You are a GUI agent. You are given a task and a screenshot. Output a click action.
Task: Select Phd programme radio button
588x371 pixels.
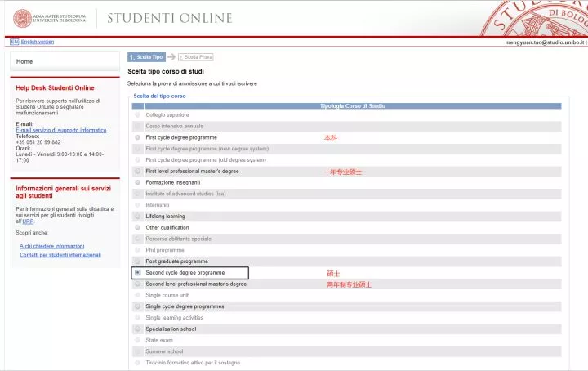point(138,250)
